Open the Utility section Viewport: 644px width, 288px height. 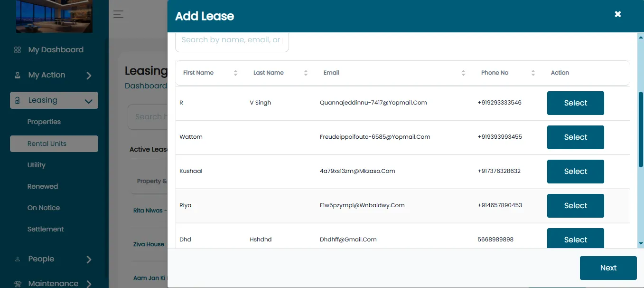coord(37,165)
